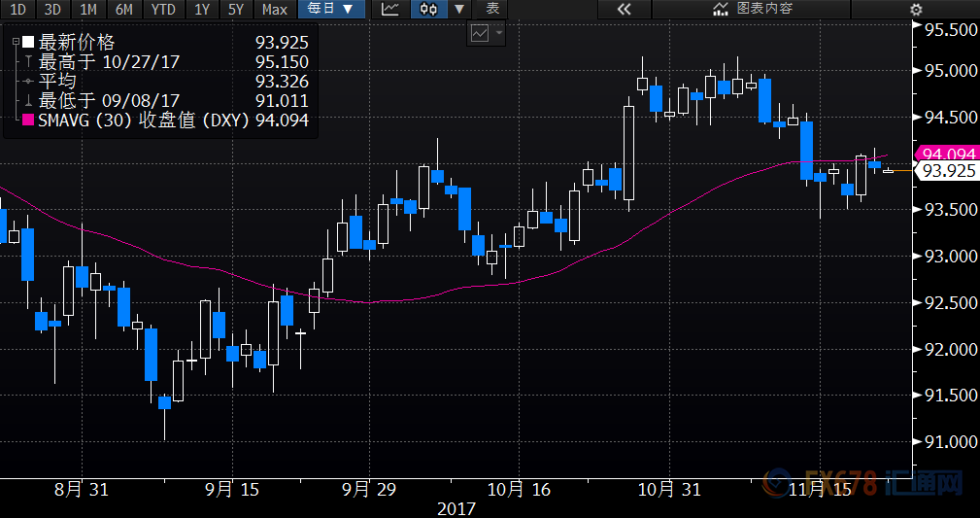
Task: Click the Max range button
Action: point(275,10)
